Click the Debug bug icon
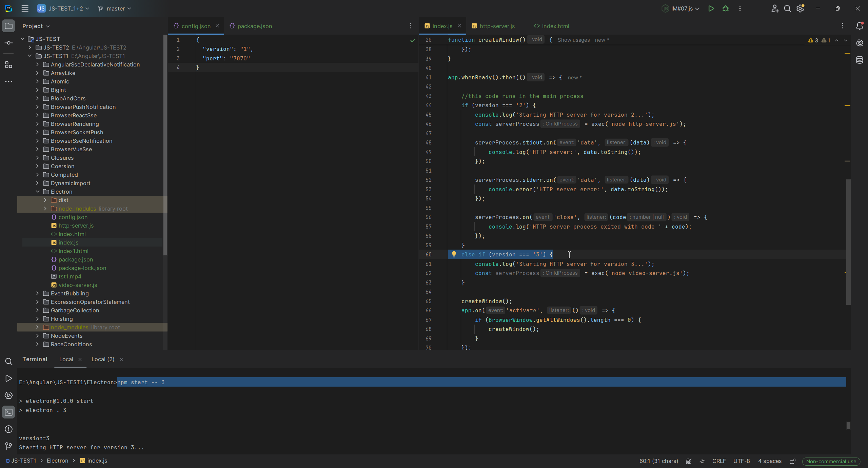This screenshot has width=868, height=468. pos(725,8)
